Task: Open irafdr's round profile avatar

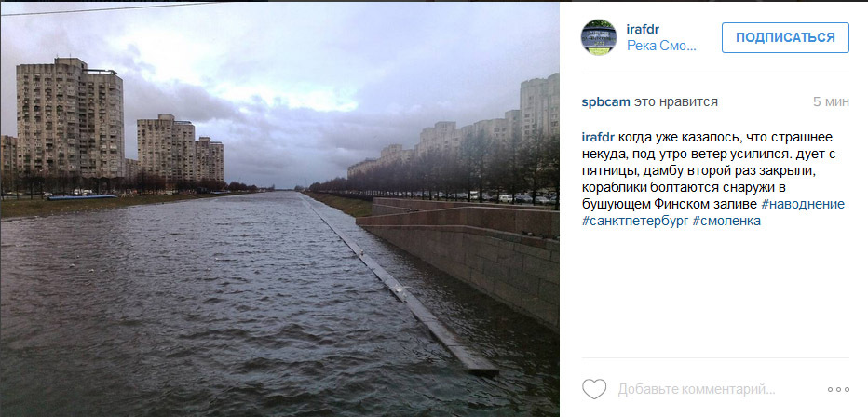Action: (599, 37)
